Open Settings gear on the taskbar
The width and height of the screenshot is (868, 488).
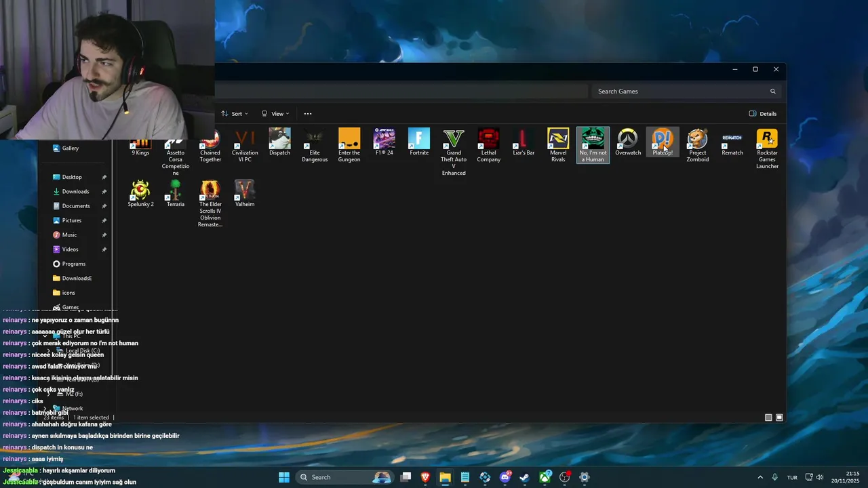coord(584,477)
